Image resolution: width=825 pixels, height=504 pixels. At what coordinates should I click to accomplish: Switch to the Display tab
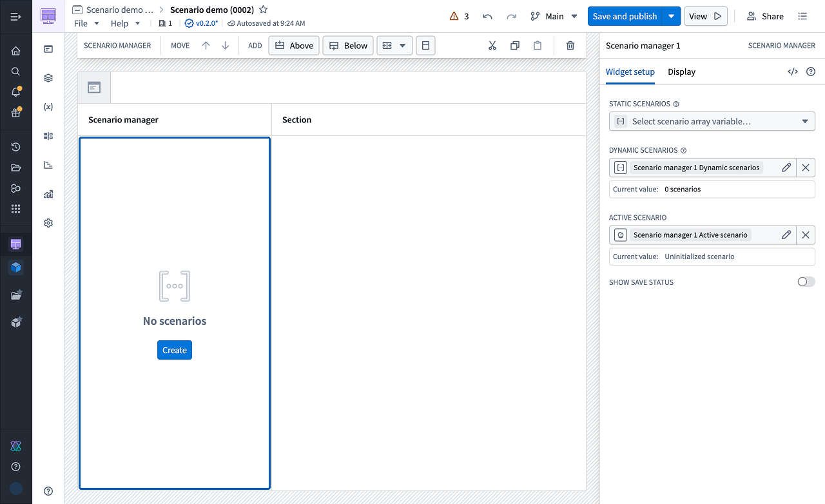click(681, 72)
